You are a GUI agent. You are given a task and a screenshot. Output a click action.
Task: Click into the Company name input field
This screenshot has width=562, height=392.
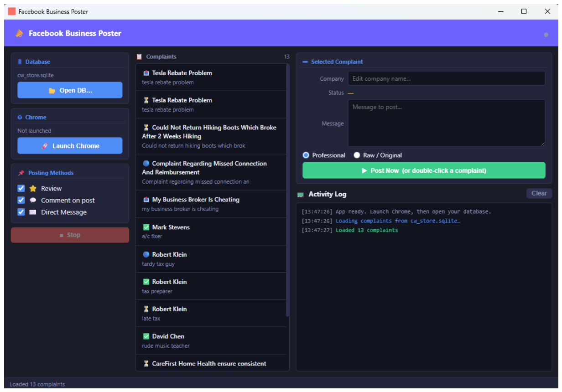(447, 78)
